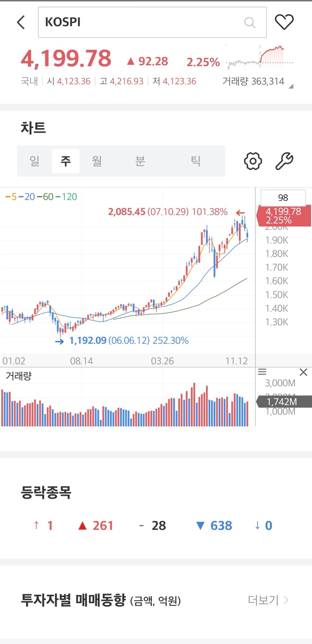This screenshot has height=644, width=312.
Task: Open chart settings gear icon
Action: 253,161
